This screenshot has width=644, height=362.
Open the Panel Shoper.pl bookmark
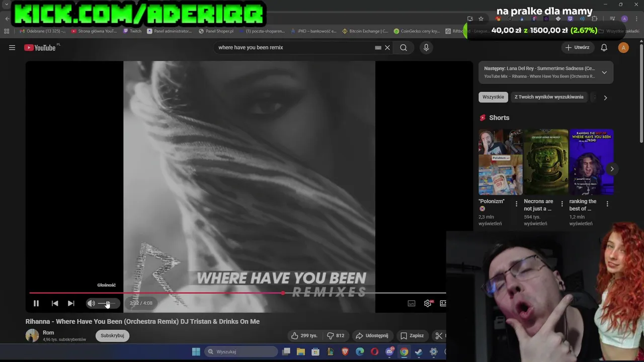tap(216, 31)
